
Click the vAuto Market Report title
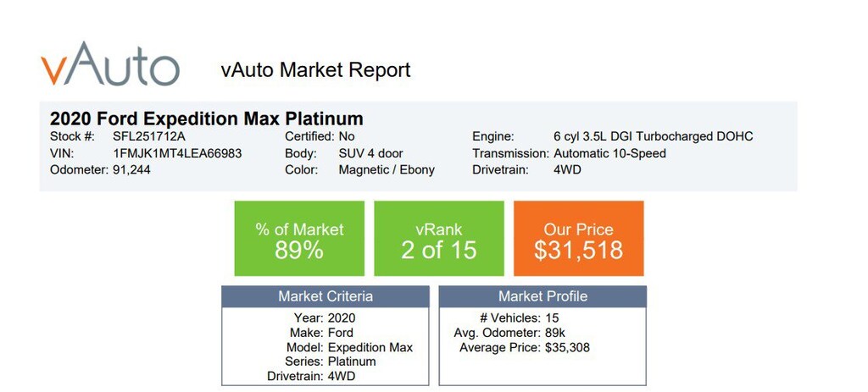pos(315,69)
